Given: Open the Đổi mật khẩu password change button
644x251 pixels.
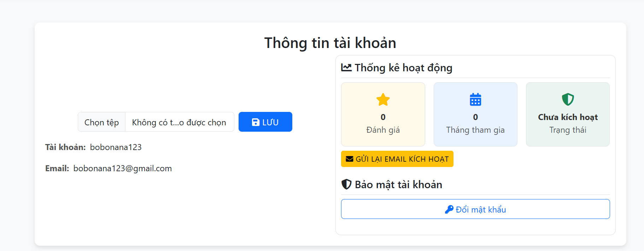Looking at the screenshot, I should click(x=475, y=209).
